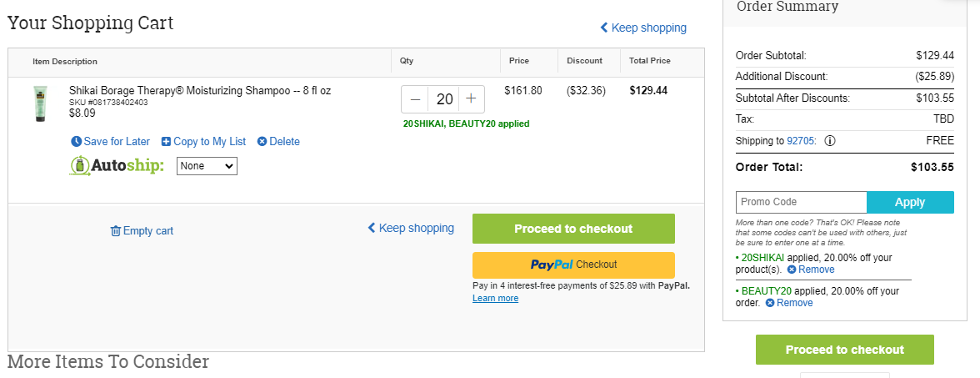Focus the Promo Code input field

coord(802,202)
